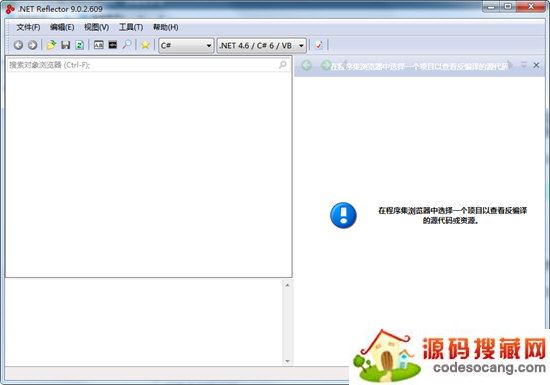Screen dimensions: 550x385
Task: Click the yellow star bookmark icon
Action: click(x=145, y=45)
